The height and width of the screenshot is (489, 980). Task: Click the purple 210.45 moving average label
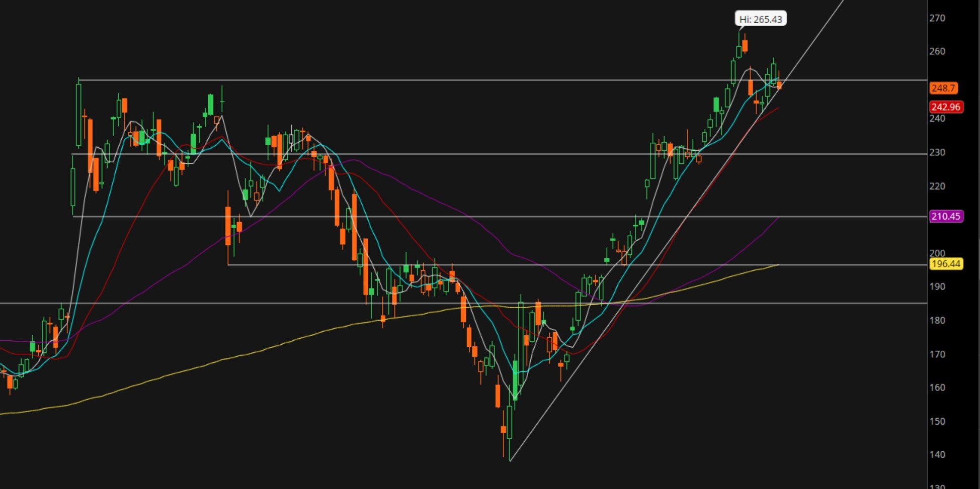[x=946, y=216]
